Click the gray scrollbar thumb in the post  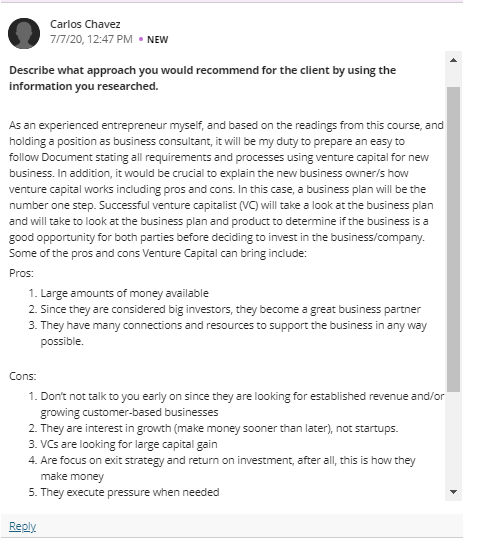(453, 239)
